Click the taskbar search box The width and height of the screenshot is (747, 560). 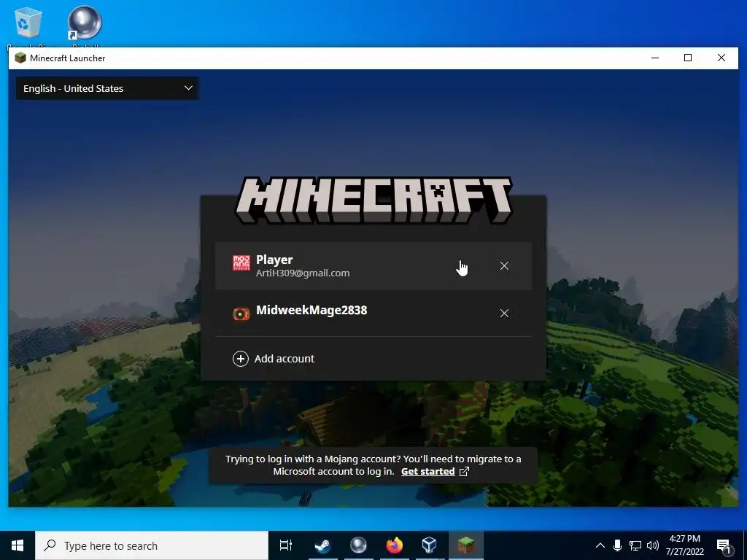152,545
